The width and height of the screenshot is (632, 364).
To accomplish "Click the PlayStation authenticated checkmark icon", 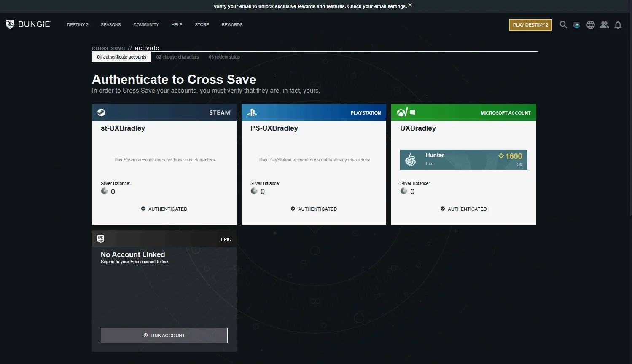I will point(293,209).
